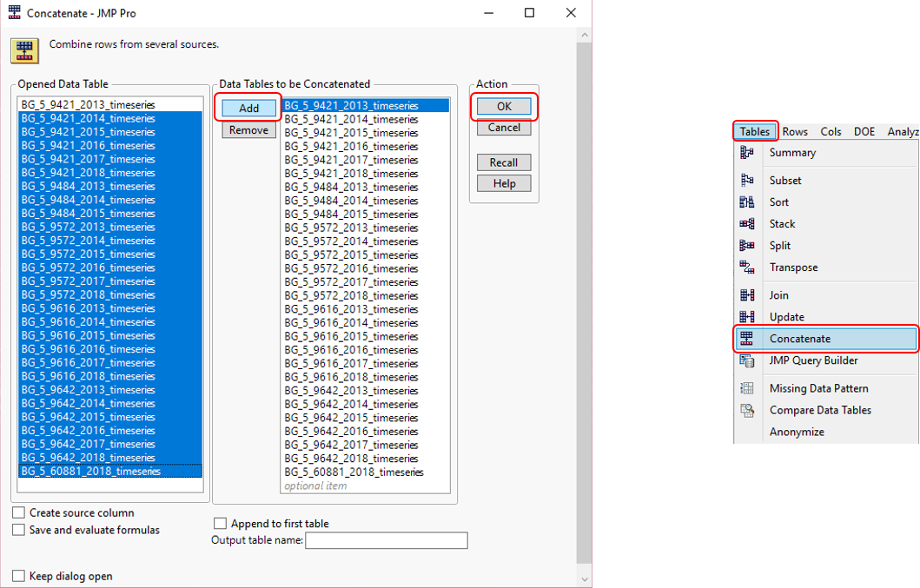Click the Update icon in Tables menu
The width and height of the screenshot is (920, 588).
(747, 317)
